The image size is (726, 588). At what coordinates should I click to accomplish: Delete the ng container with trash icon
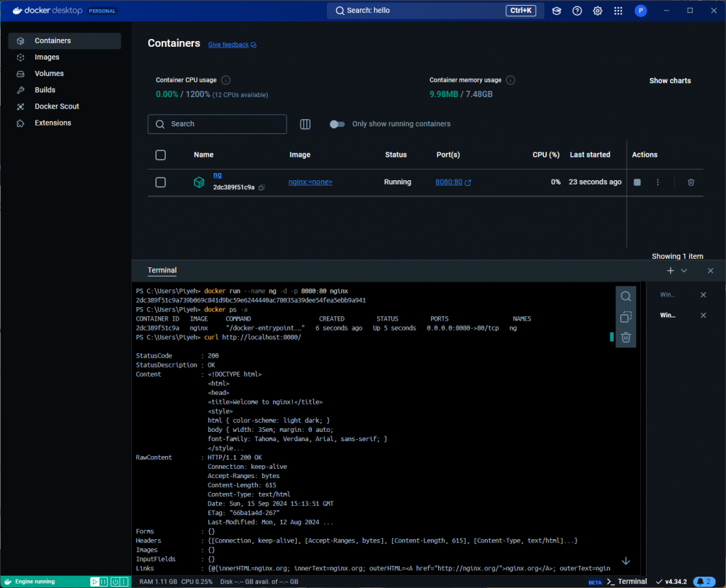point(691,182)
